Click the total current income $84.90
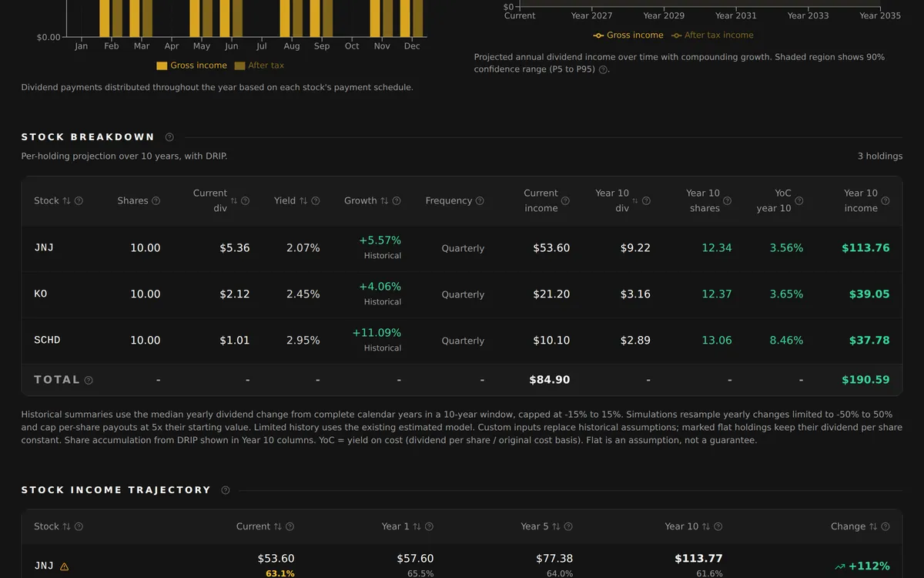The height and width of the screenshot is (578, 924). point(550,380)
